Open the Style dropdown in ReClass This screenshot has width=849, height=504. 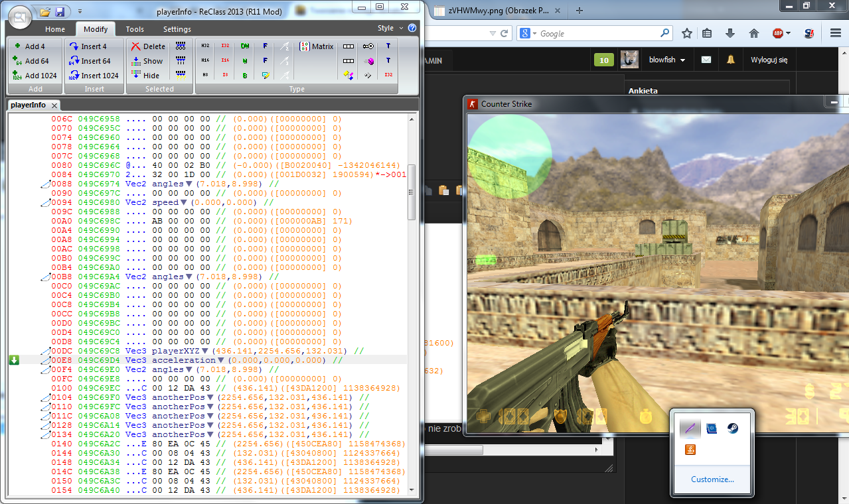pos(390,29)
